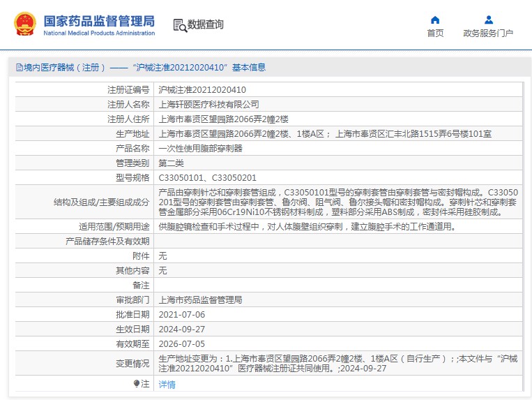Click the 批准日期 row label
This screenshot has width=532, height=400.
point(132,314)
